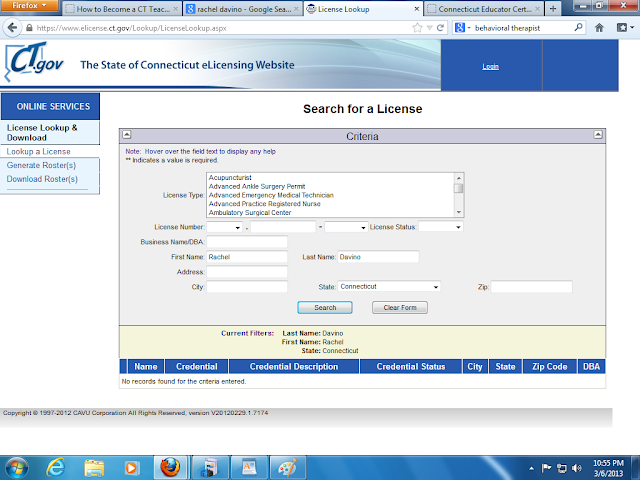Close the 'How to Become a CT Teac...' tab

(x=175, y=9)
